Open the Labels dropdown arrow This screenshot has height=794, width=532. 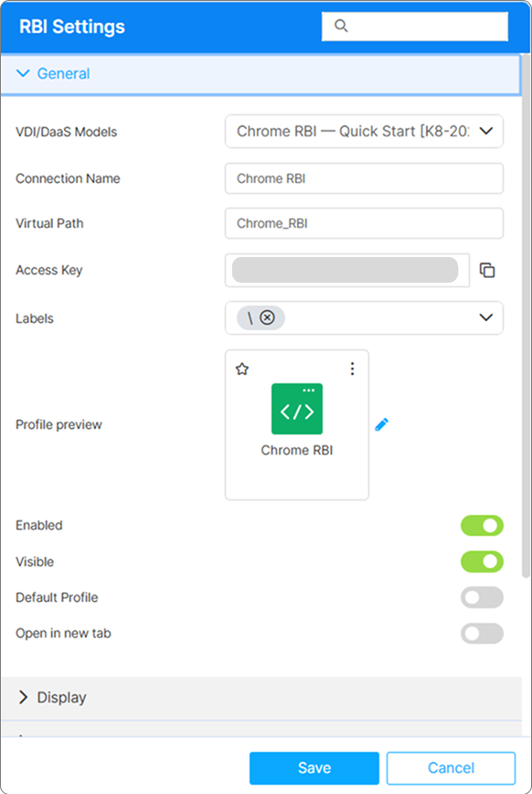click(486, 317)
